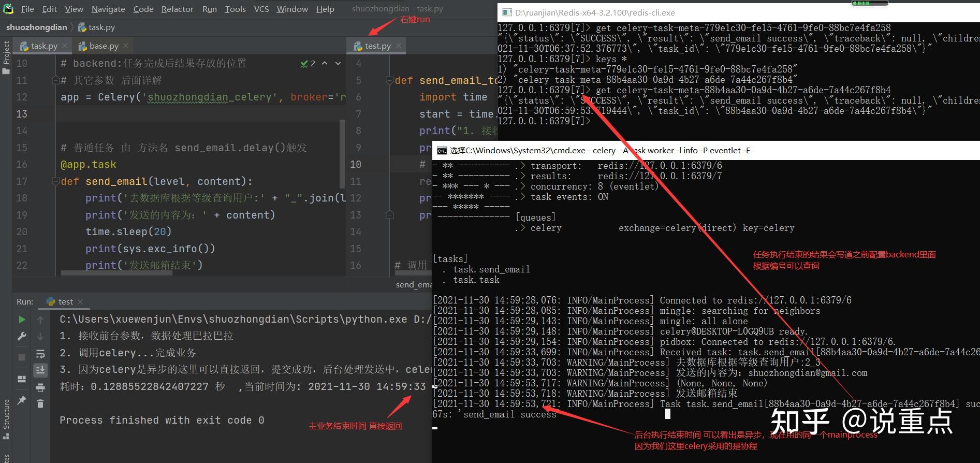Screen dimensions: 980x463
Task: Click inspection checkmark with 2 problems
Action: [308, 63]
